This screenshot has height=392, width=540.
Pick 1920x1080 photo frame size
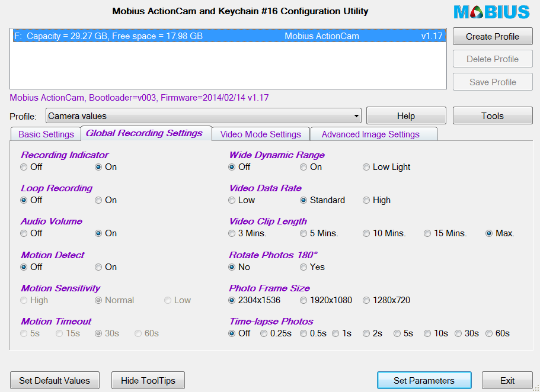tap(326, 300)
